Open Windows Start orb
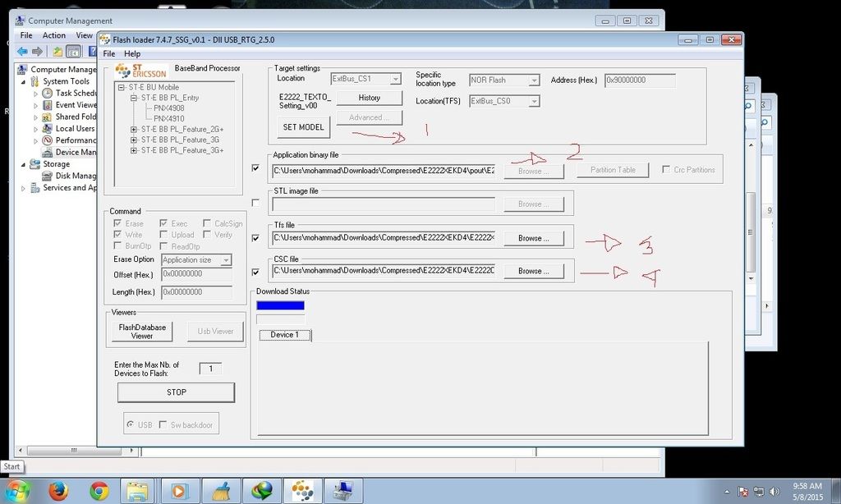841x504 pixels. 17,491
